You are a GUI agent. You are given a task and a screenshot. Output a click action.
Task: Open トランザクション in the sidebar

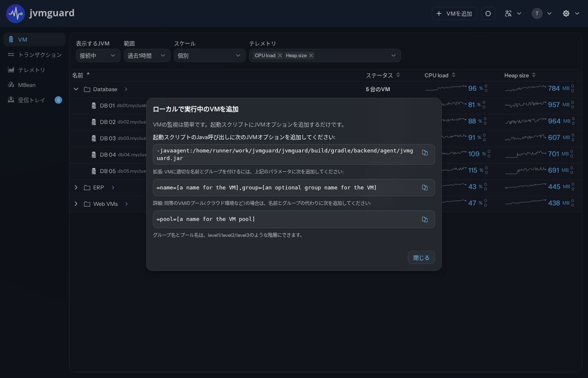[x=34, y=55]
